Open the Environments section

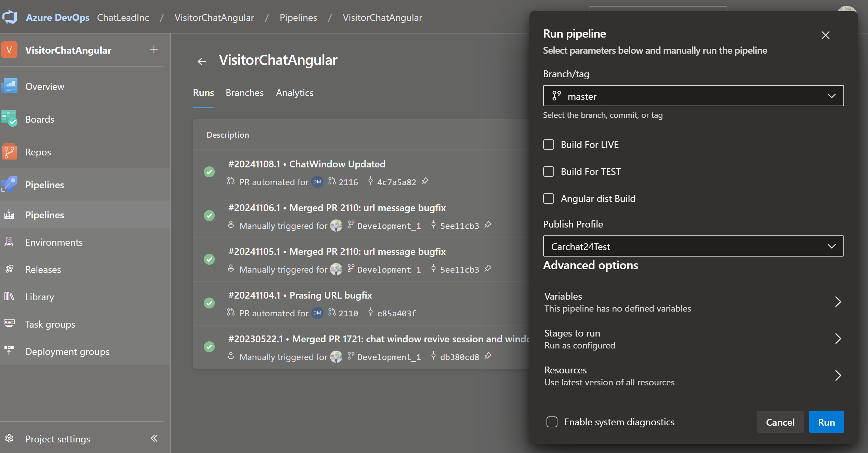[x=54, y=242]
